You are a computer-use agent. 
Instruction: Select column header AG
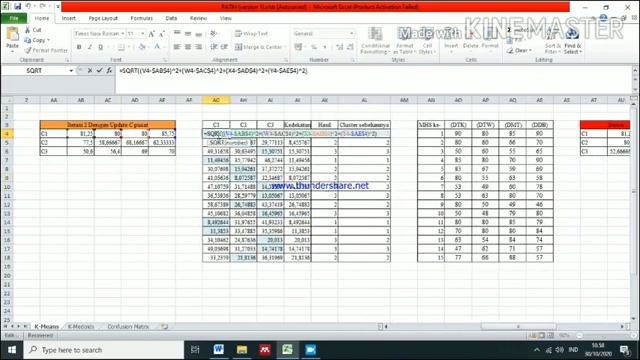coord(216,100)
